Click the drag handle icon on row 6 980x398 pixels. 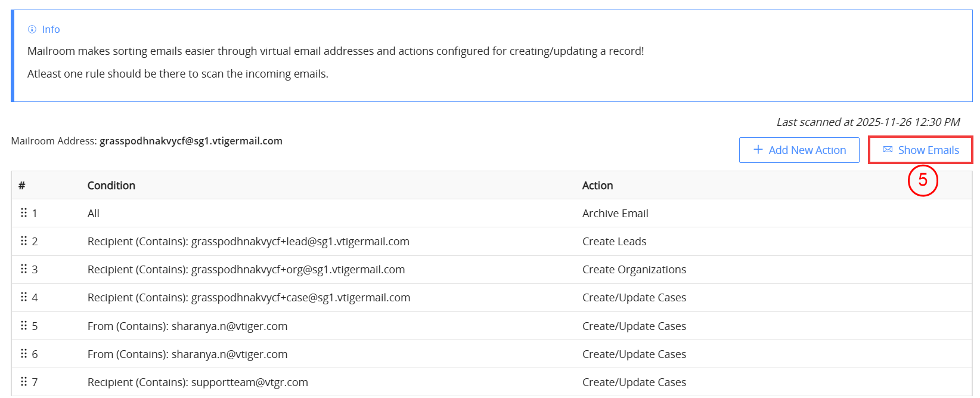(24, 354)
